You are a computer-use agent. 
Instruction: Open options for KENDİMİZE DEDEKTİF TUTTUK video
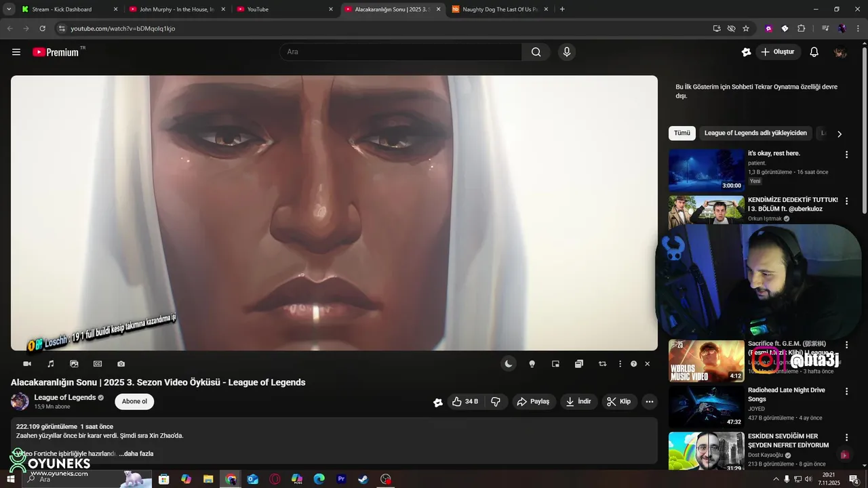pyautogui.click(x=846, y=201)
